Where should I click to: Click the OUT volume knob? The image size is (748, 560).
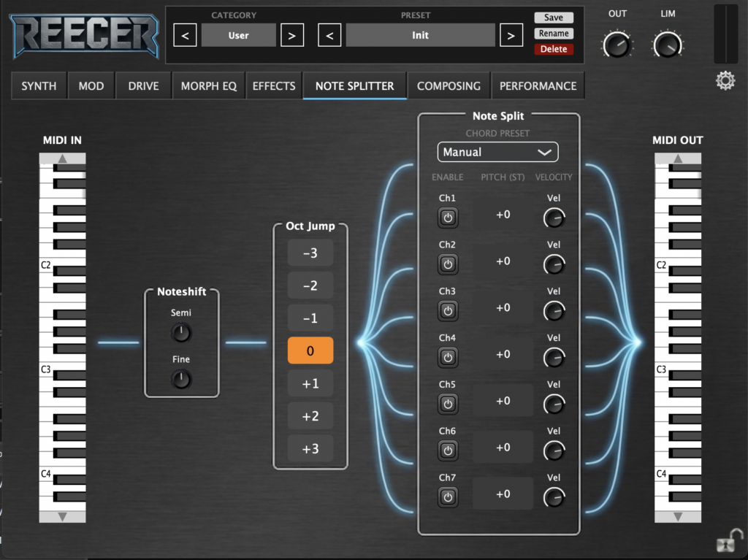tap(617, 45)
